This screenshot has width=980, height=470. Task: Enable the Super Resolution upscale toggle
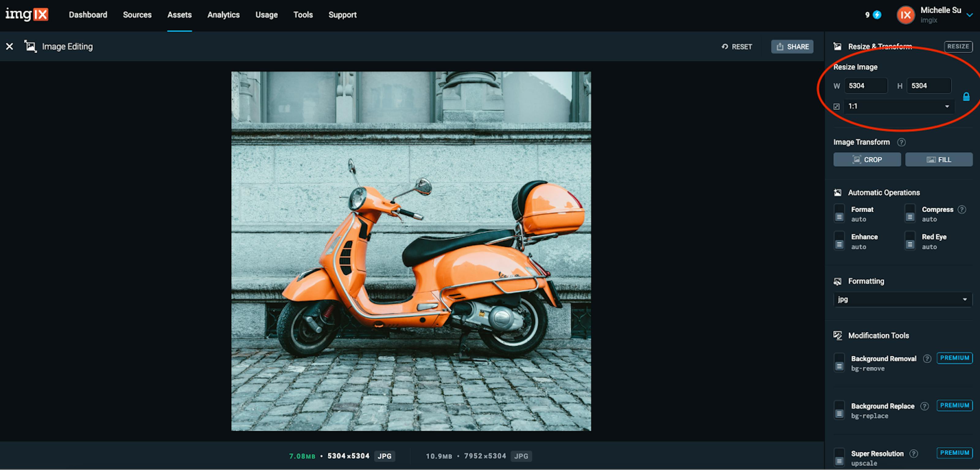839,457
